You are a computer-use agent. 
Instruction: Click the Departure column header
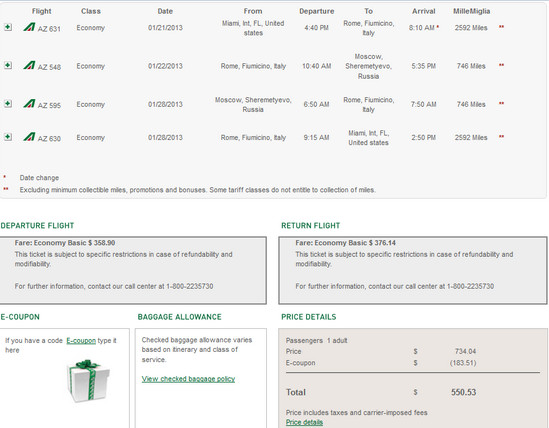coord(317,11)
